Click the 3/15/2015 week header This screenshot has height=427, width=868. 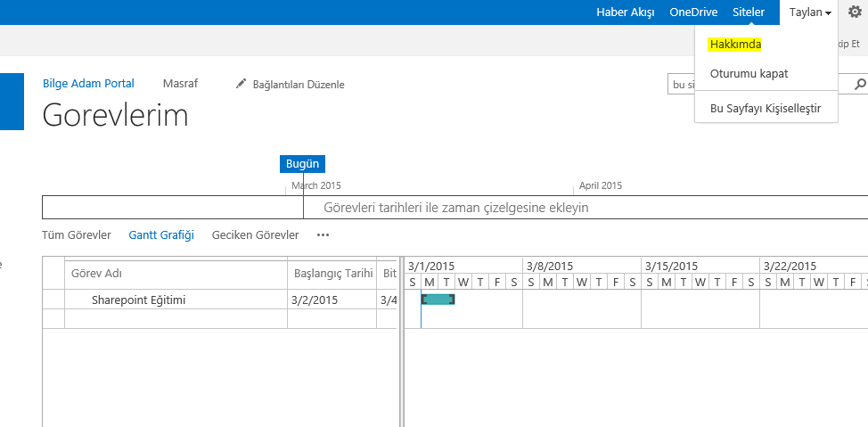[700, 267]
